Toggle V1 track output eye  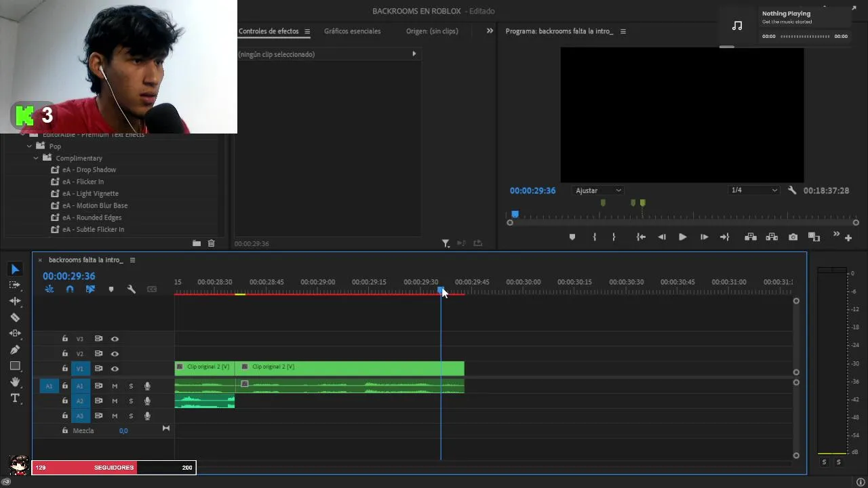[x=115, y=369]
